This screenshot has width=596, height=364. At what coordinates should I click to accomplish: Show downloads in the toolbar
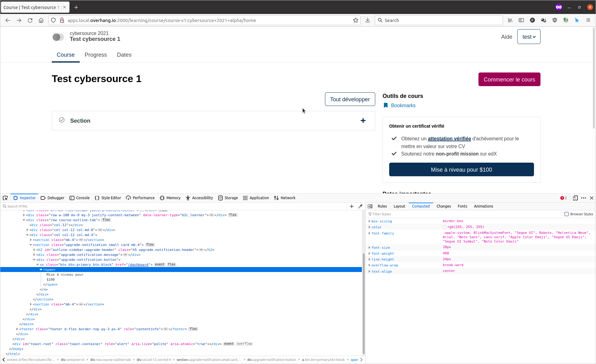click(x=367, y=20)
